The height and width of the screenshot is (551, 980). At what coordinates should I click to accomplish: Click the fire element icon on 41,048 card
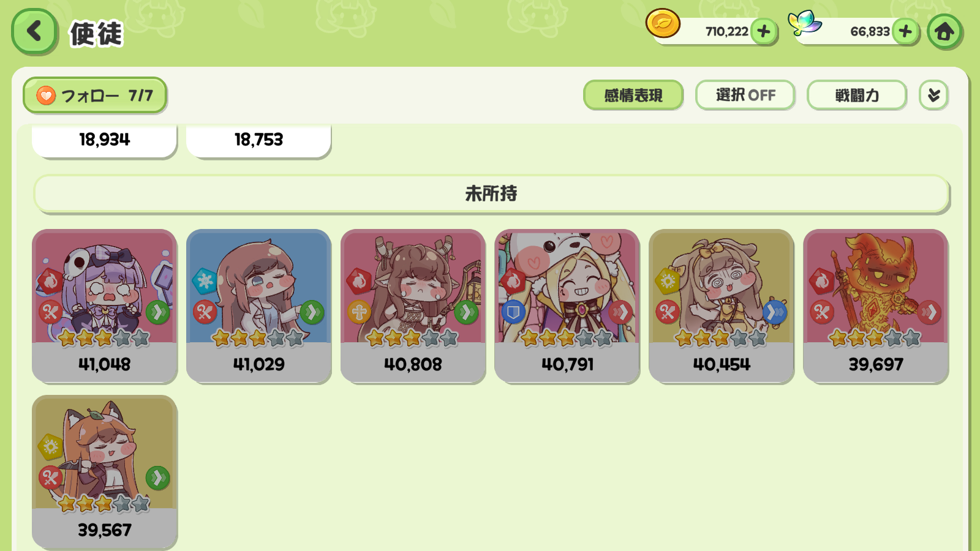pyautogui.click(x=51, y=281)
